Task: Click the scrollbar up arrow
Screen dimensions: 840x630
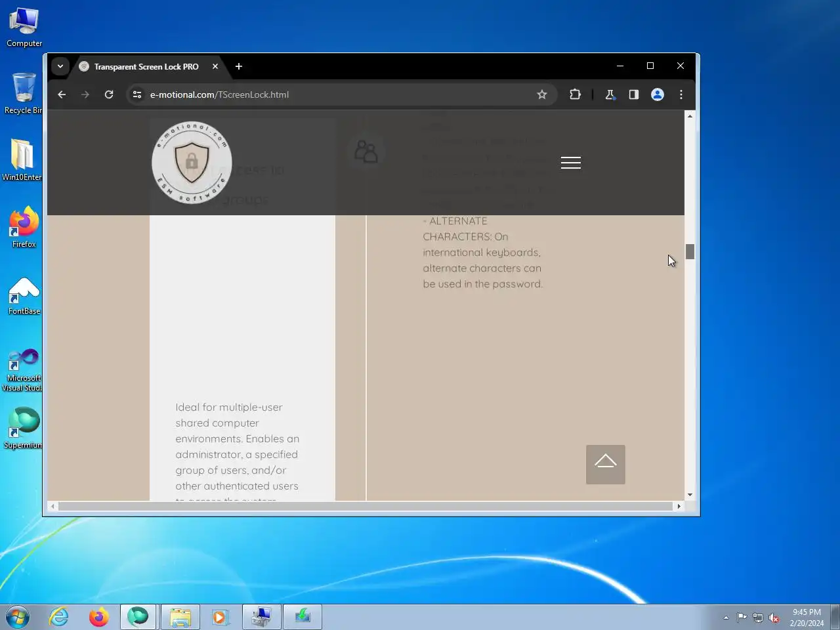Action: [690, 116]
